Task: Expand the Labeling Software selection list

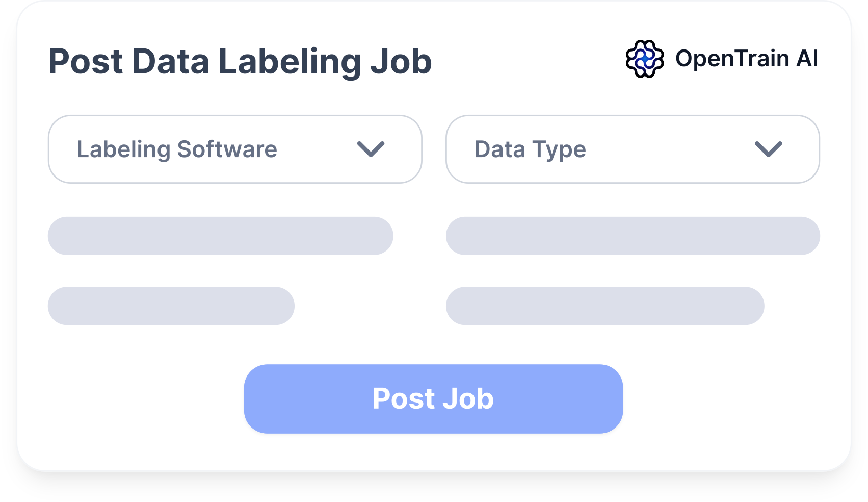Action: 234,149
